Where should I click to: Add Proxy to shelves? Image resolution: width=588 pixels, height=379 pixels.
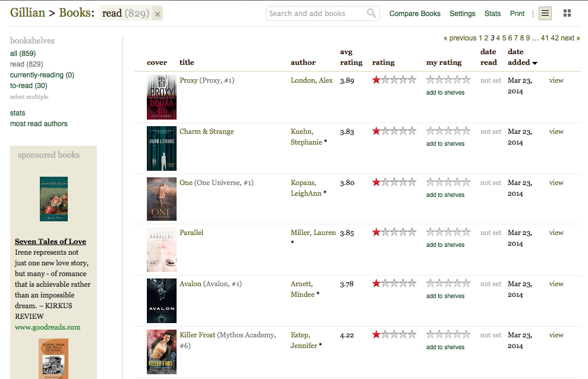pyautogui.click(x=445, y=93)
